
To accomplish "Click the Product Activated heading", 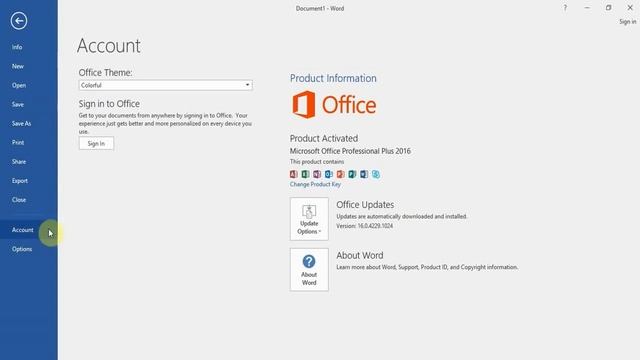I will click(x=324, y=138).
